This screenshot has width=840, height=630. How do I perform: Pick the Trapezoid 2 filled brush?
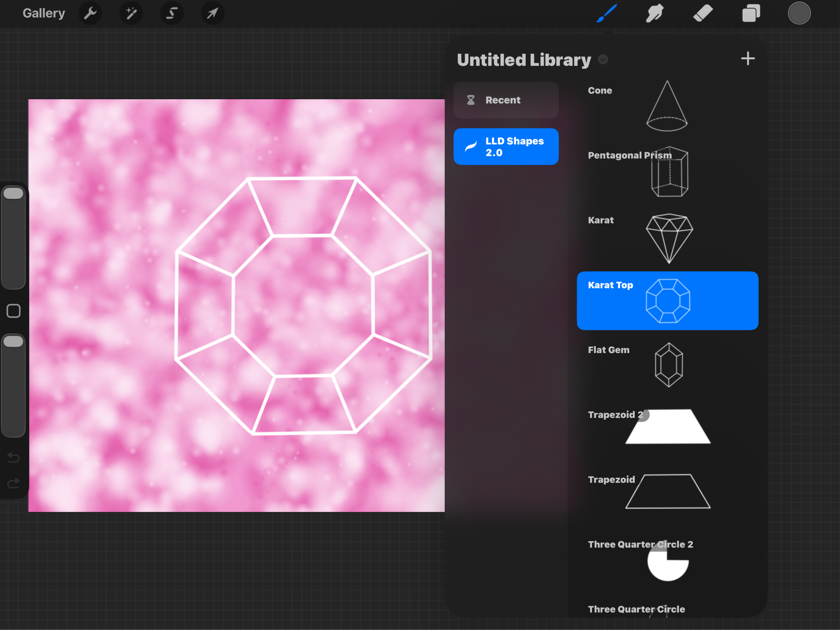tap(668, 431)
